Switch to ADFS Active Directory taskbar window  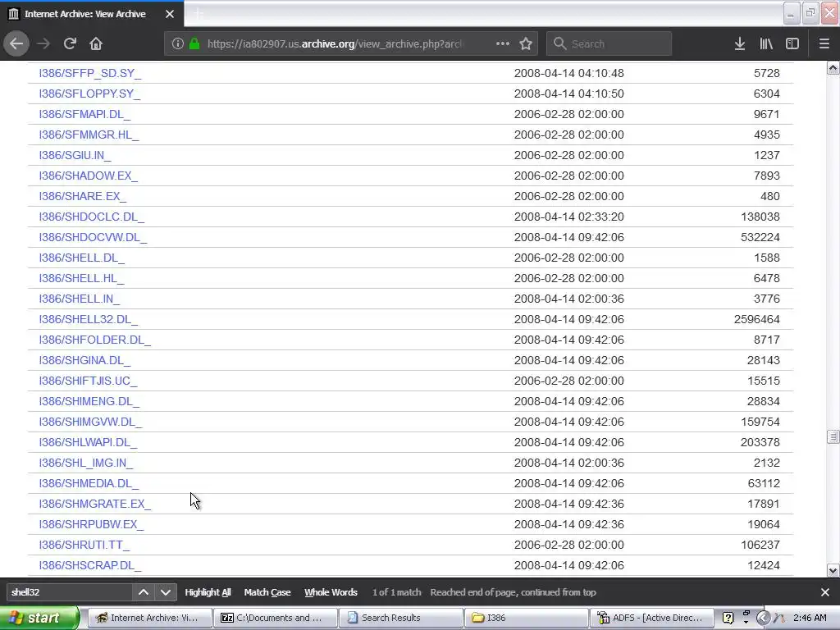click(651, 618)
